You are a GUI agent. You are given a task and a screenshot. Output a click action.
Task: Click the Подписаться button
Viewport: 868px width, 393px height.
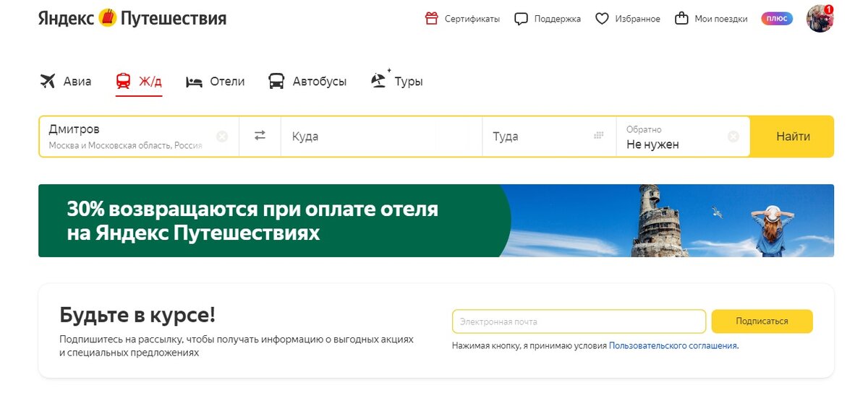pyautogui.click(x=762, y=321)
